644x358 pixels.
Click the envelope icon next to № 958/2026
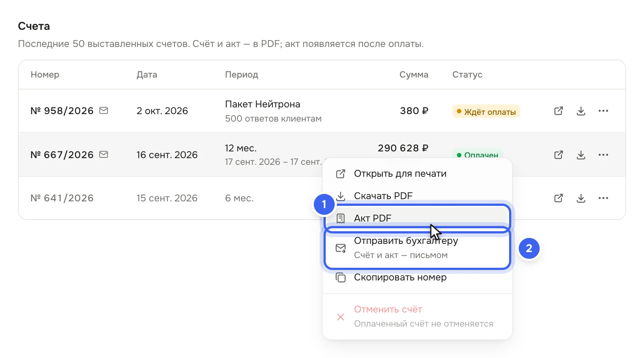pyautogui.click(x=104, y=110)
